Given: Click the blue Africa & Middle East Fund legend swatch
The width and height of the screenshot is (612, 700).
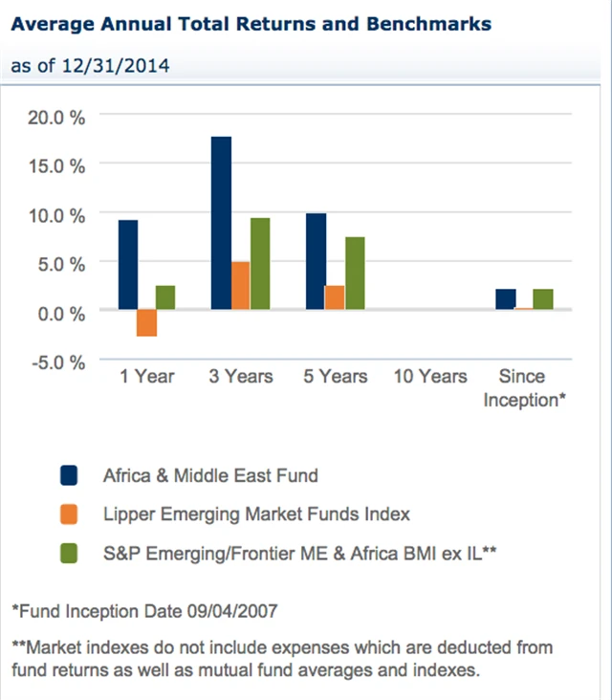Looking at the screenshot, I should pos(70,474).
